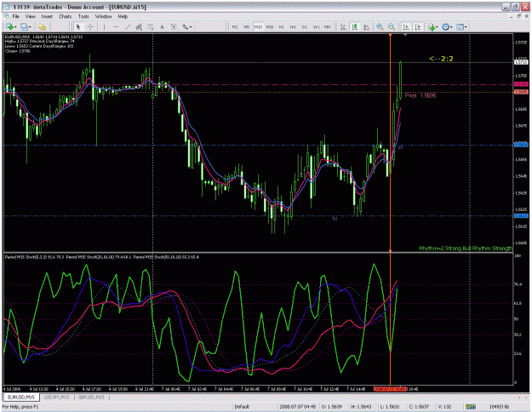The image size is (532, 412).
Task: Select the Text Label tool
Action: [174, 26]
